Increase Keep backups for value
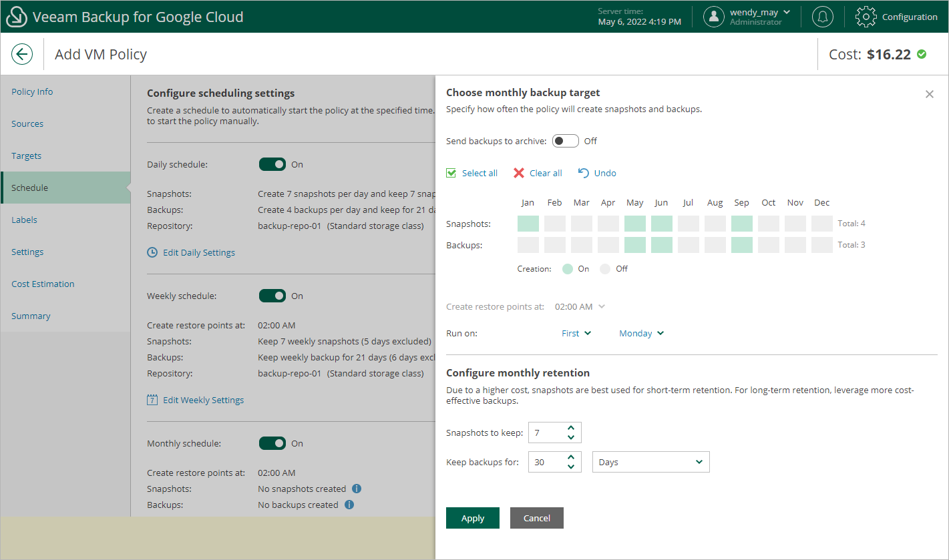Viewport: 949px width, 560px height. (571, 458)
